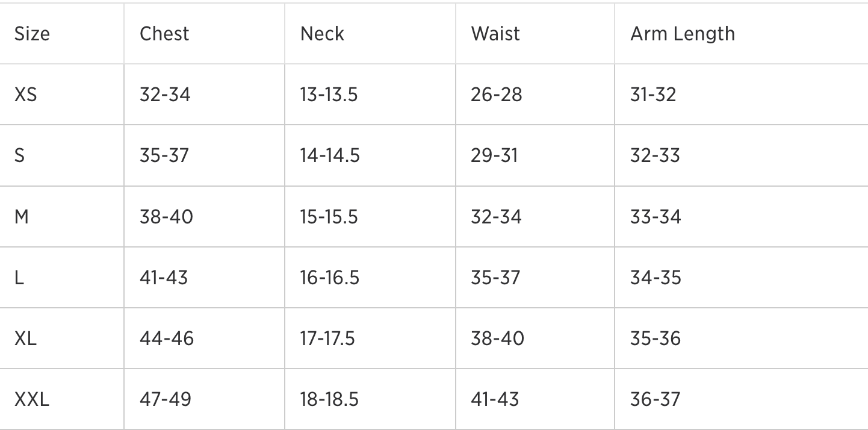868x430 pixels.
Task: Select the XS size row label
Action: click(25, 95)
